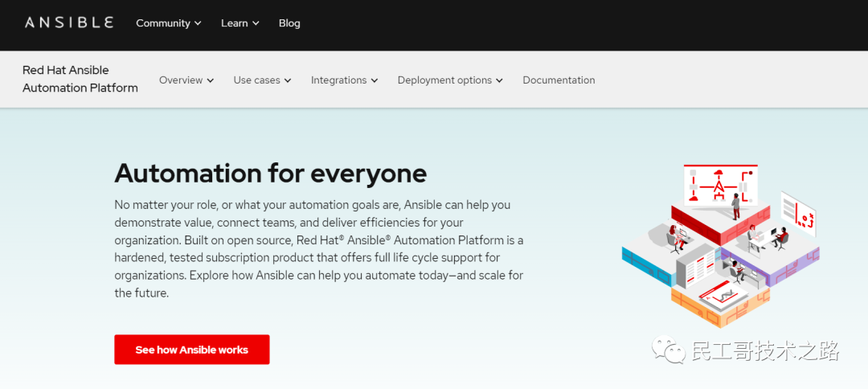Open Red Hat Ansible Automation Platform home
The height and width of the screenshot is (389, 868).
[x=80, y=79]
